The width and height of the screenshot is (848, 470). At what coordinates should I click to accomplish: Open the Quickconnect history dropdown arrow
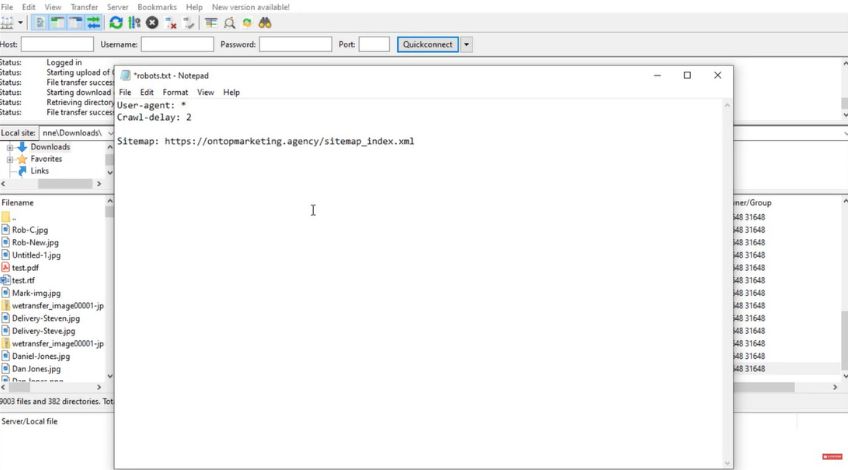[x=466, y=44]
